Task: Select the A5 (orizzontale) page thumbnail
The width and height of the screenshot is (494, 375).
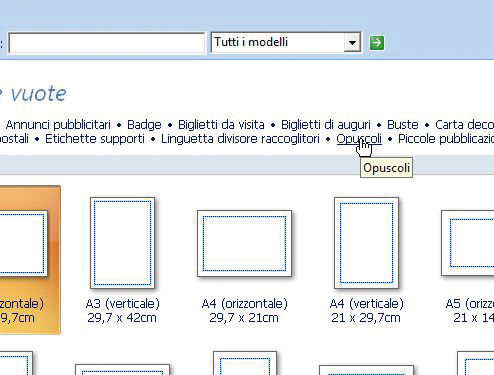Action: [468, 243]
